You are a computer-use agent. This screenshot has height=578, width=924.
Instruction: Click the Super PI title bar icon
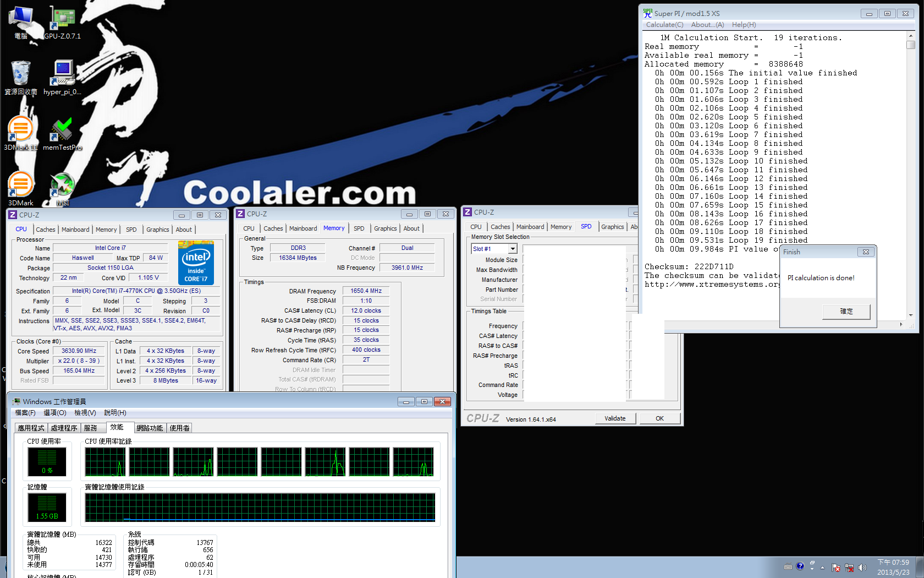(x=648, y=13)
